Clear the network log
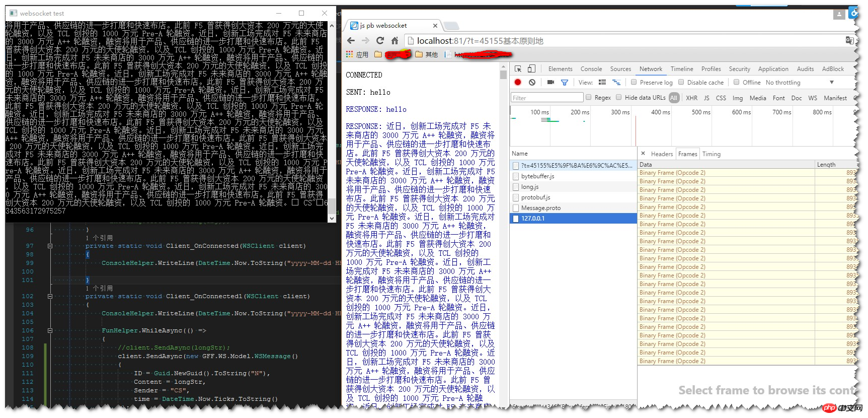 [x=532, y=82]
